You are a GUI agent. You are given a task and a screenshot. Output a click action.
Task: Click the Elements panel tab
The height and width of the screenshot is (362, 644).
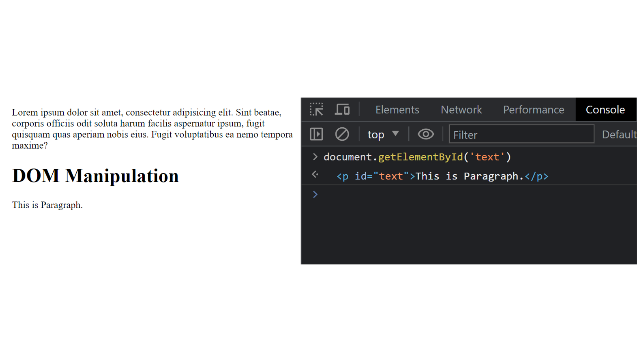[396, 110]
